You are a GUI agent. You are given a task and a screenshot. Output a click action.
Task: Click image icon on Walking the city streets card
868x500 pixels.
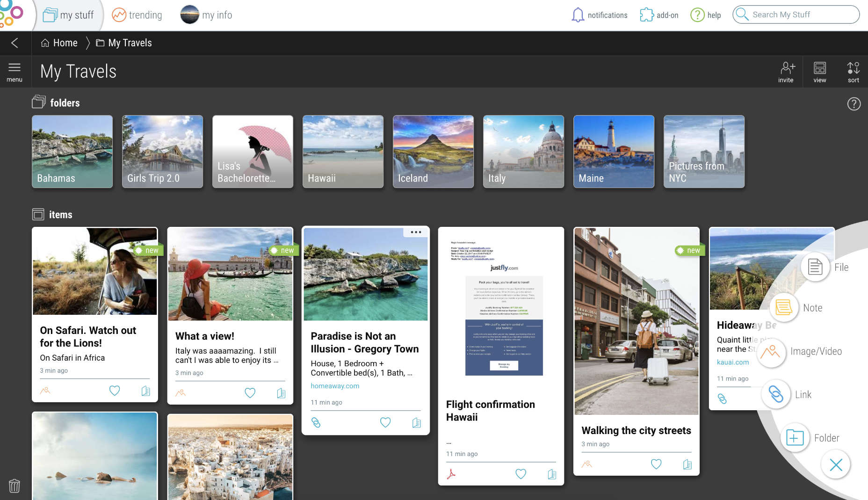(x=587, y=464)
